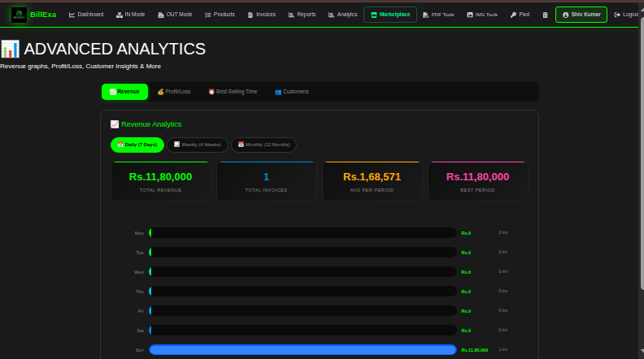Click the Sun revenue bar

point(302,350)
